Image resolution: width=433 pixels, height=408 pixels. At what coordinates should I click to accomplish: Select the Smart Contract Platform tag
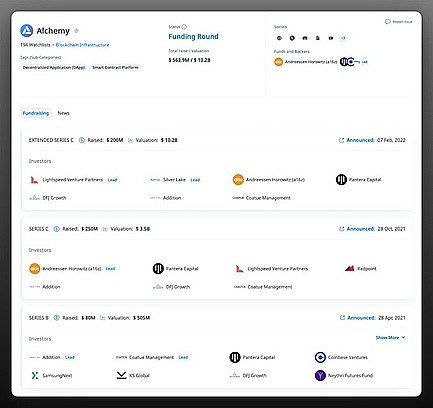pos(115,67)
